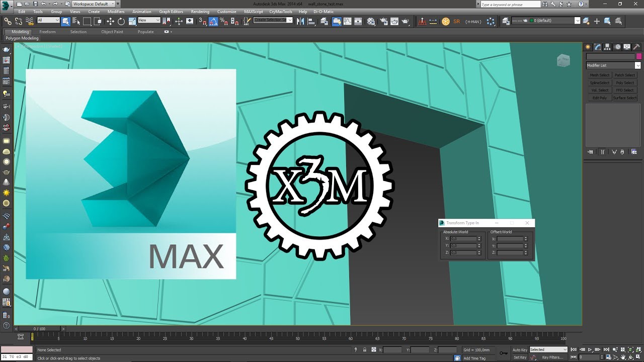Open the View reference coordinate dropdown
The image size is (644, 362).
pos(149,21)
